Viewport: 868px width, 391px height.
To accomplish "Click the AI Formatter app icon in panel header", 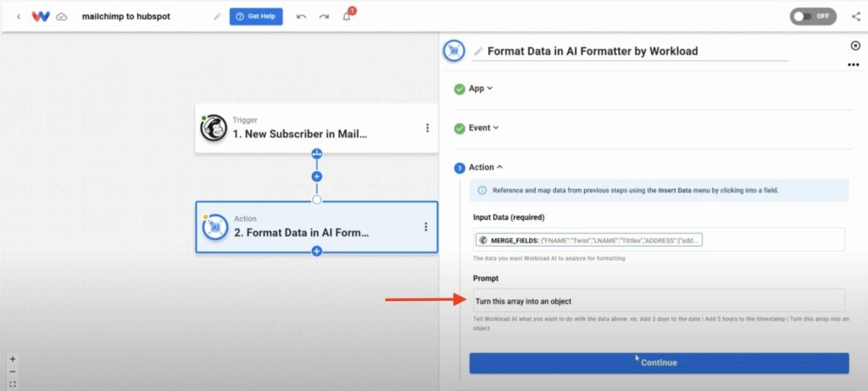I will point(454,51).
